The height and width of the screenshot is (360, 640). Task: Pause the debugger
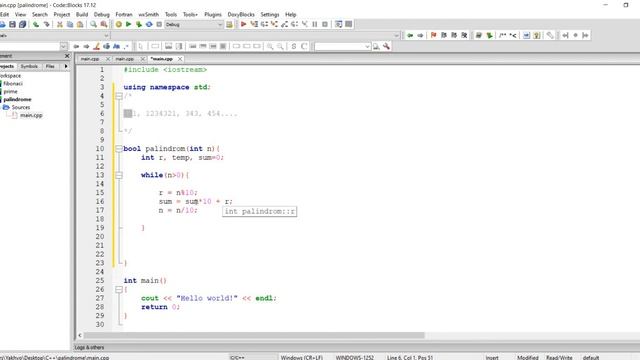(x=315, y=24)
